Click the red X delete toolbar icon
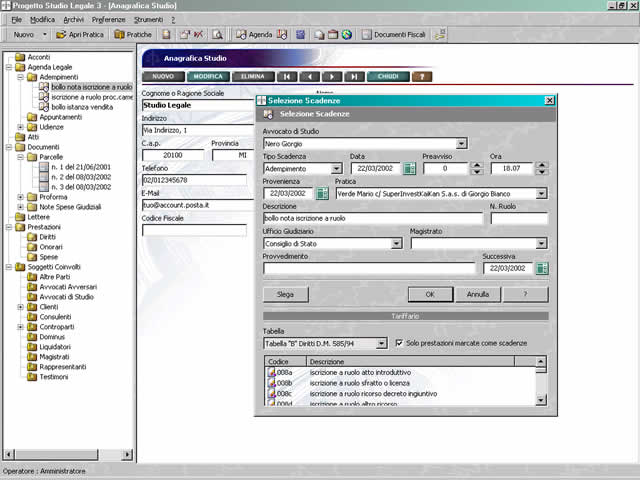640x480 pixels. [x=198, y=35]
